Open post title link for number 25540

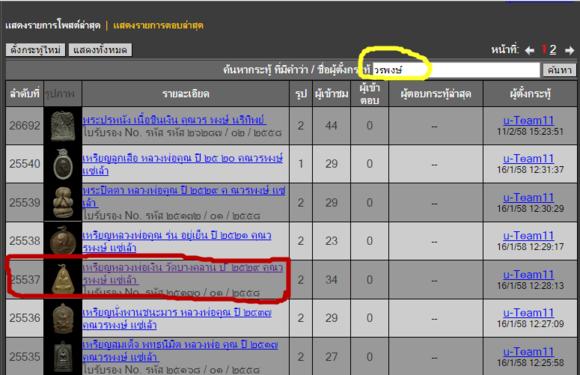(x=182, y=164)
